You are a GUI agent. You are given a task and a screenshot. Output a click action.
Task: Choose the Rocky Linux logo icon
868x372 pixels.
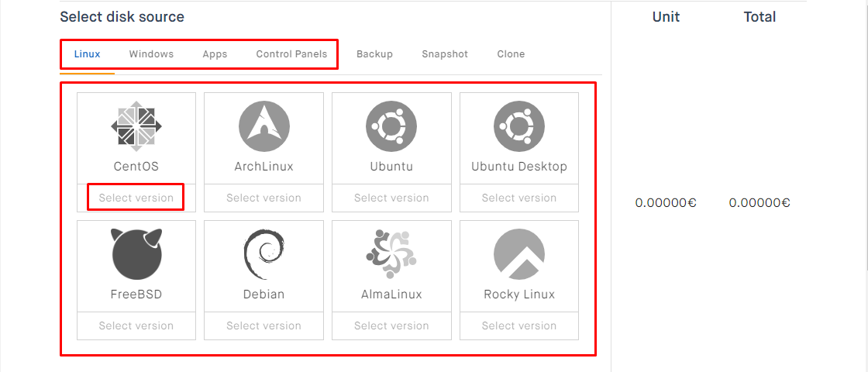[519, 255]
